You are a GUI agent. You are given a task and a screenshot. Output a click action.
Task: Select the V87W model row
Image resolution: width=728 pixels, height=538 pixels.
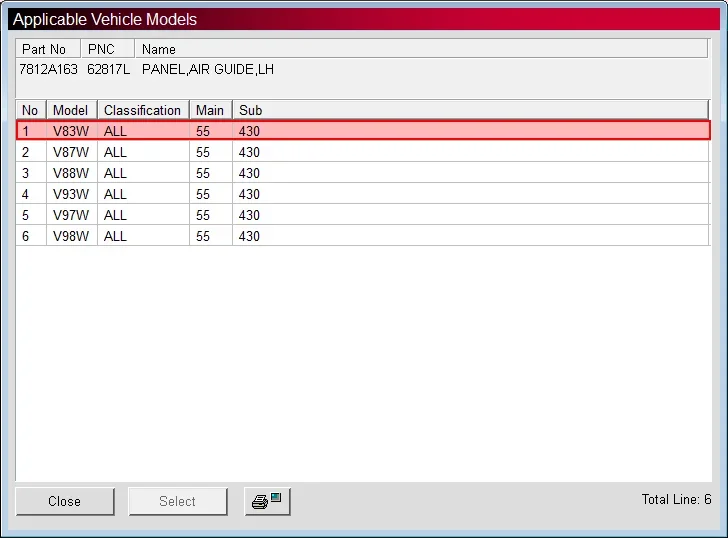tap(363, 152)
